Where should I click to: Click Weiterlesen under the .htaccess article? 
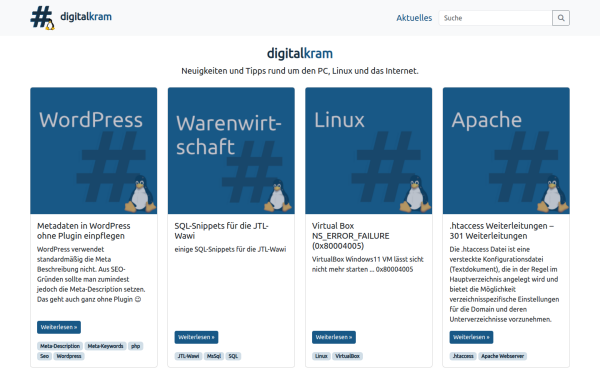coord(471,337)
